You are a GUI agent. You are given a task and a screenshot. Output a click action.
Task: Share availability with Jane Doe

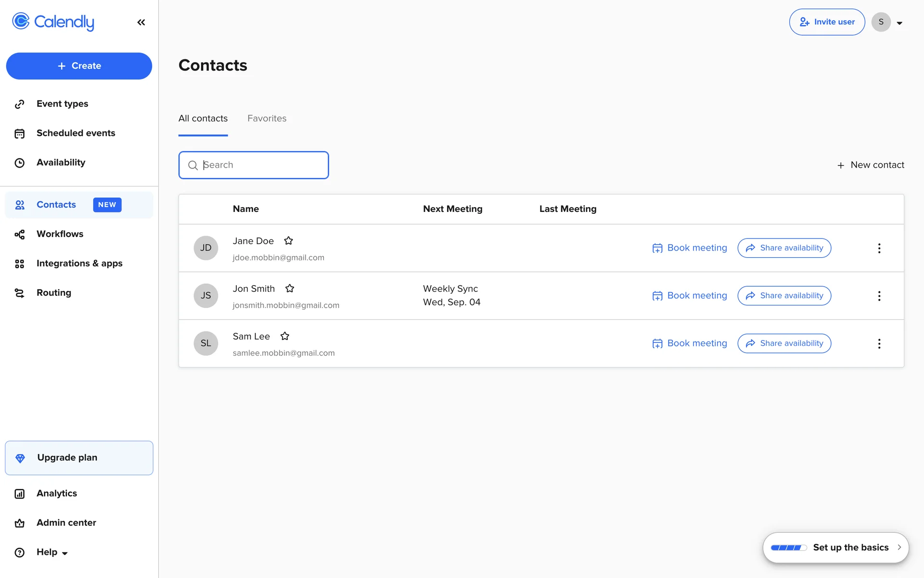(784, 248)
